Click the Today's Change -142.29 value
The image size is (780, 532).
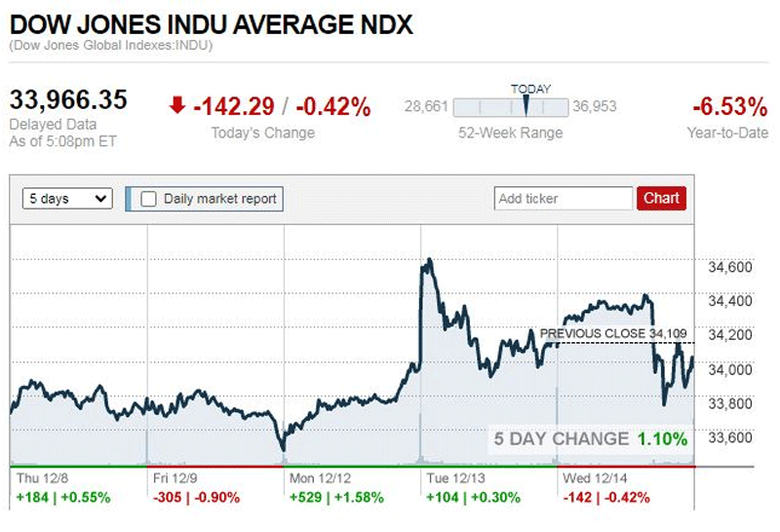[x=234, y=106]
